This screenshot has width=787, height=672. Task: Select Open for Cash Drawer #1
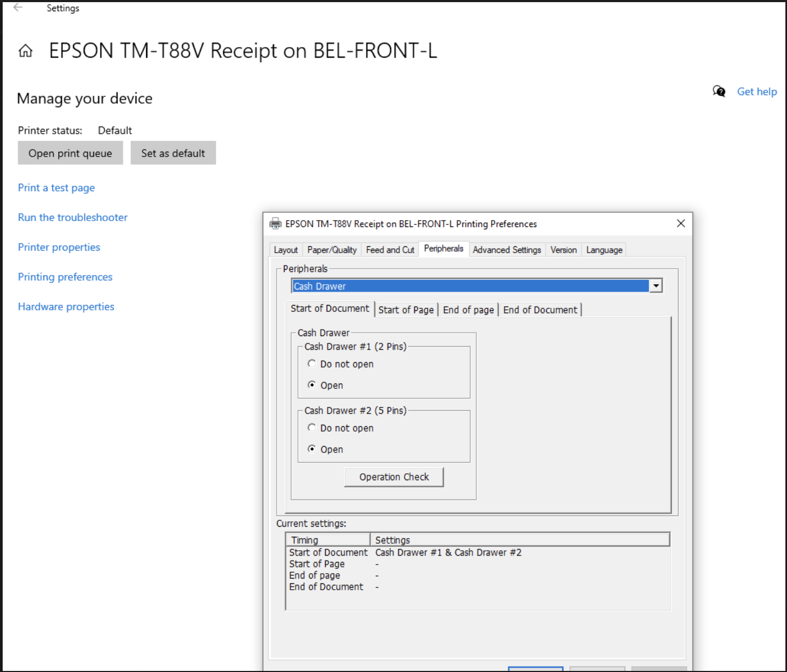pyautogui.click(x=312, y=385)
